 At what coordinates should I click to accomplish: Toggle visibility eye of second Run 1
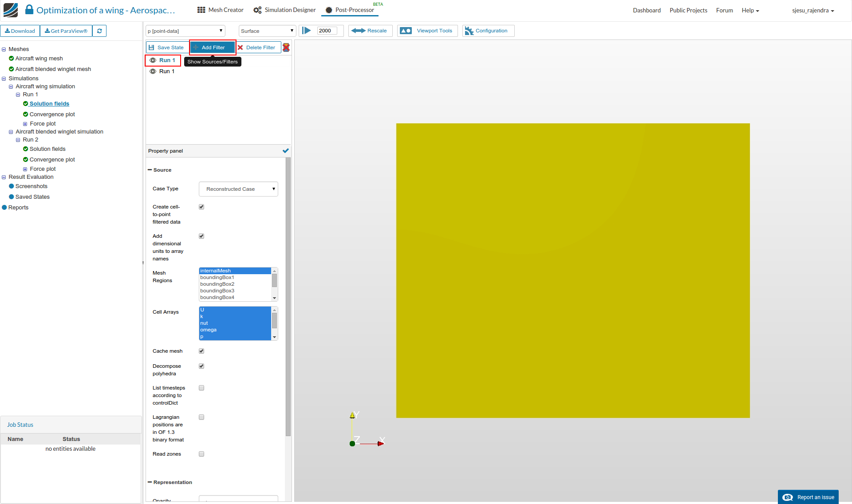(153, 71)
